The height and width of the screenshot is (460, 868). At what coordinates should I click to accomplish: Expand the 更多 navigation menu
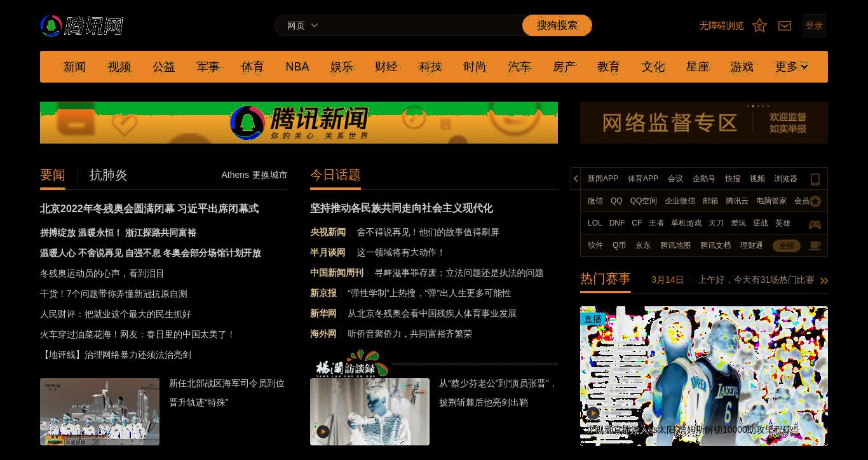[x=791, y=67]
